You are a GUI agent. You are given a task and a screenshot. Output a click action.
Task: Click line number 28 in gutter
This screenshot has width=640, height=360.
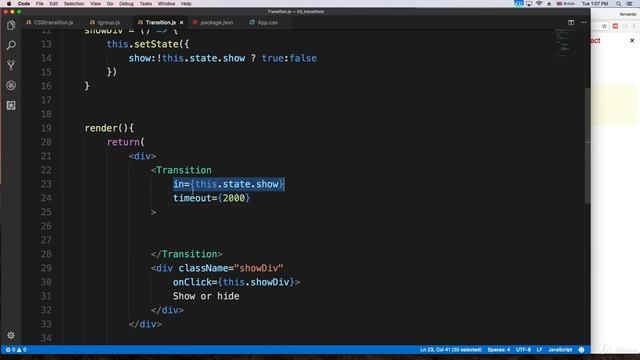pos(46,254)
